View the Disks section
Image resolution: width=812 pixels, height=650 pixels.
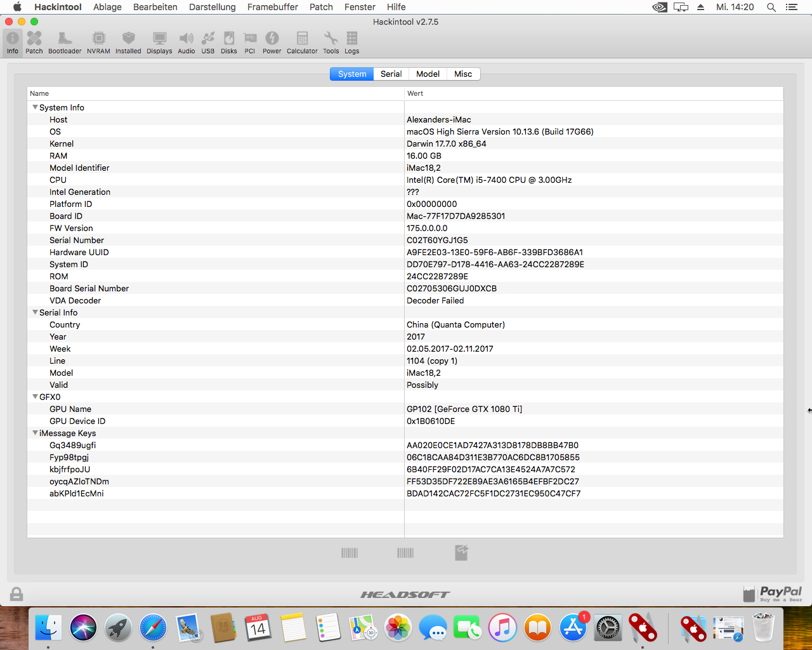point(229,43)
